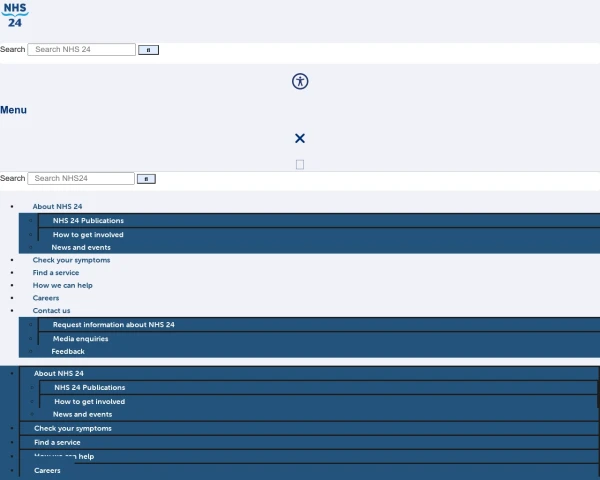
Task: Open 'How to get involved' in the dark blue menu
Action: click(90, 402)
